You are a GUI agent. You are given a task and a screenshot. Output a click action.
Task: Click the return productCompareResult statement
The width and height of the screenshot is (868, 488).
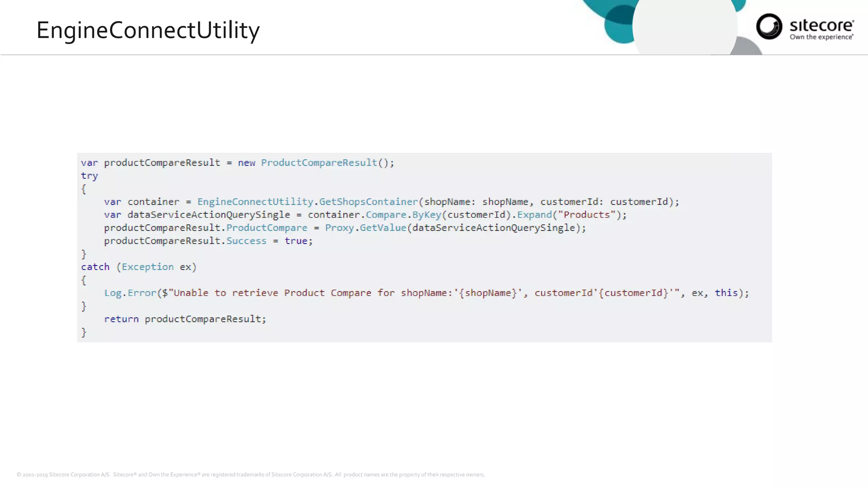click(185, 319)
